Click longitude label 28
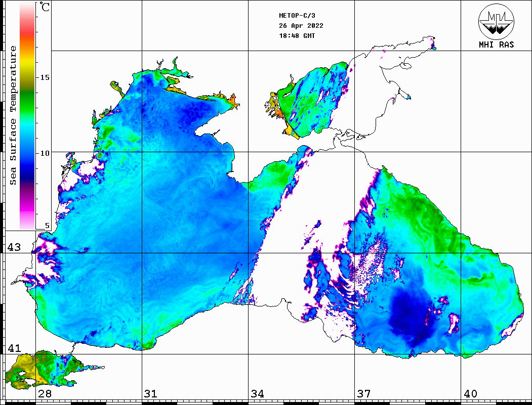532x405 pixels. (45, 394)
